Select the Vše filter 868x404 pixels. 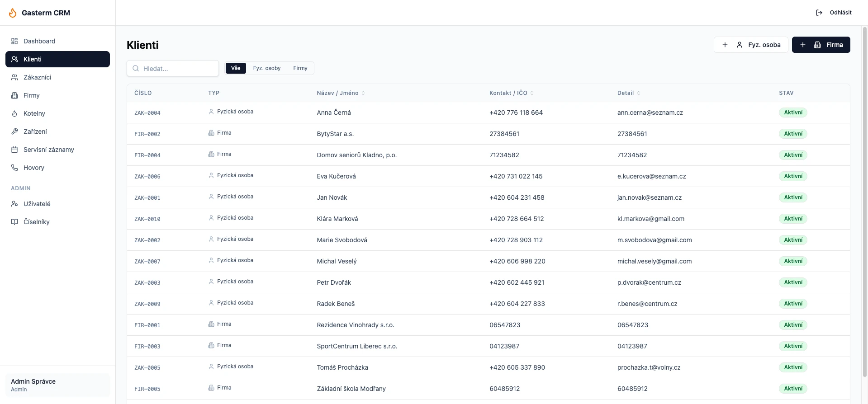pos(236,68)
